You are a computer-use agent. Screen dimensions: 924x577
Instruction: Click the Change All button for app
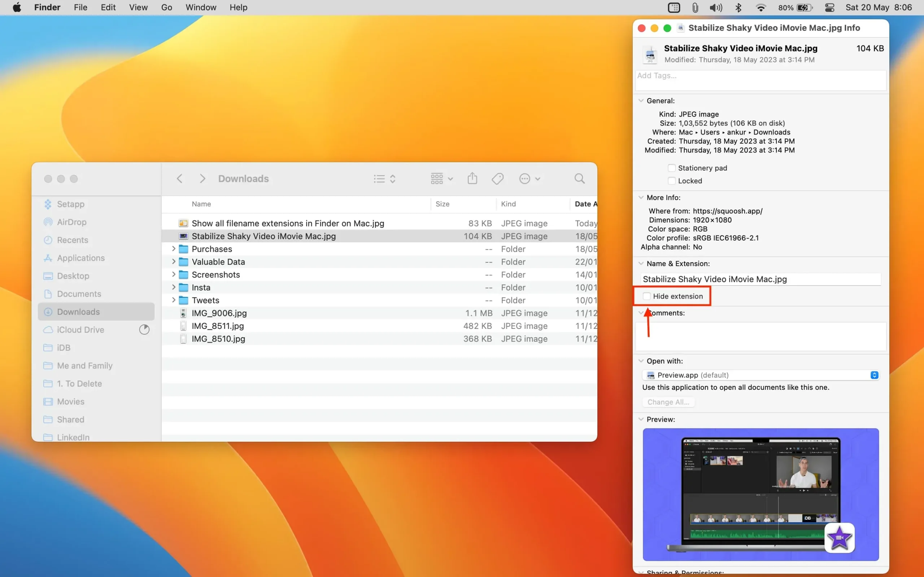pyautogui.click(x=668, y=401)
